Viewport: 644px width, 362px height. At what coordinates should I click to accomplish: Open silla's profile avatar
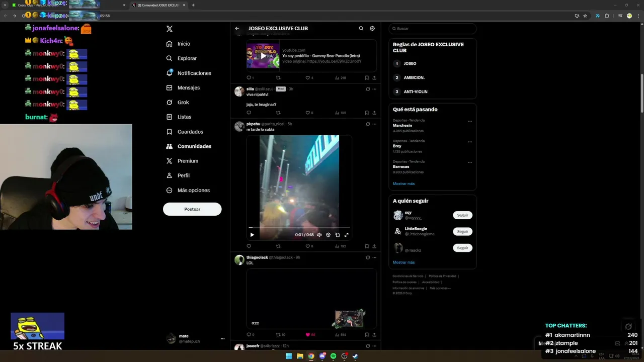pos(239,92)
